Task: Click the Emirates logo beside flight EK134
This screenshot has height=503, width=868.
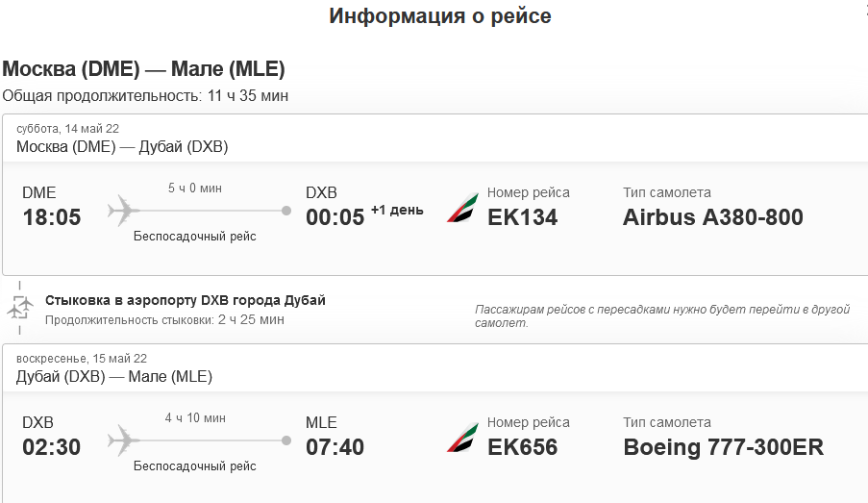Action: [x=462, y=208]
